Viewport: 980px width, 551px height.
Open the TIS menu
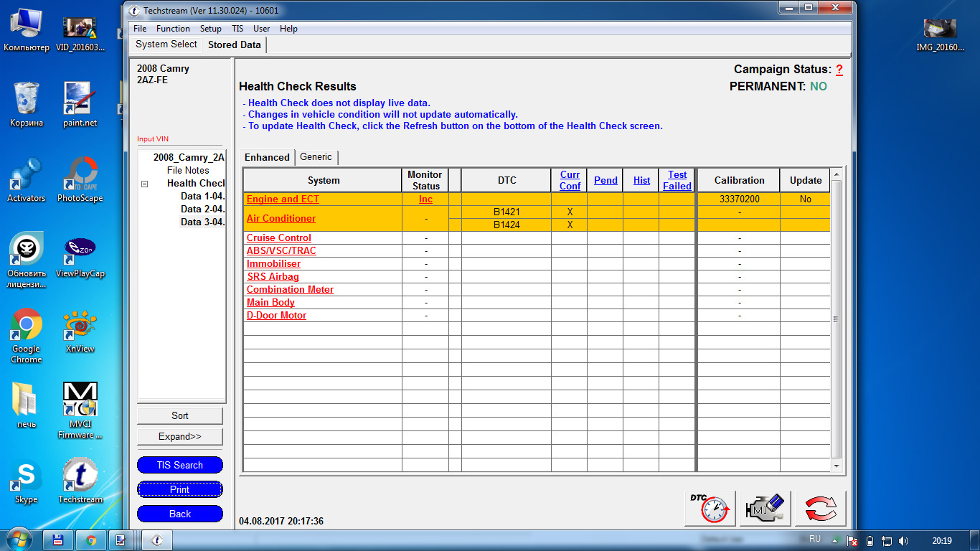[x=237, y=29]
